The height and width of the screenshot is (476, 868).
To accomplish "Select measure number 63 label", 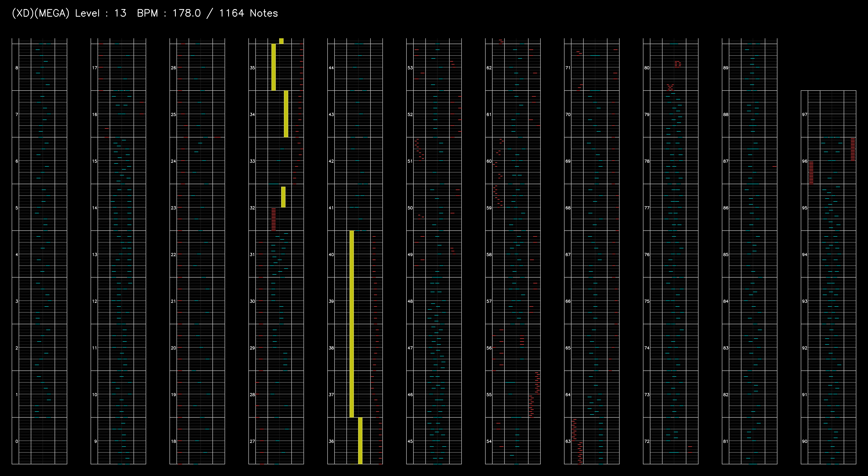I will click(x=568, y=441).
